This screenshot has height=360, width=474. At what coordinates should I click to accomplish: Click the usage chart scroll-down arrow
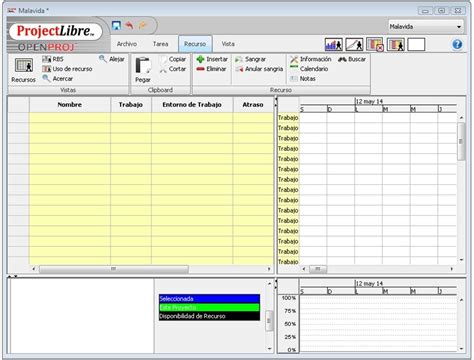point(461,260)
